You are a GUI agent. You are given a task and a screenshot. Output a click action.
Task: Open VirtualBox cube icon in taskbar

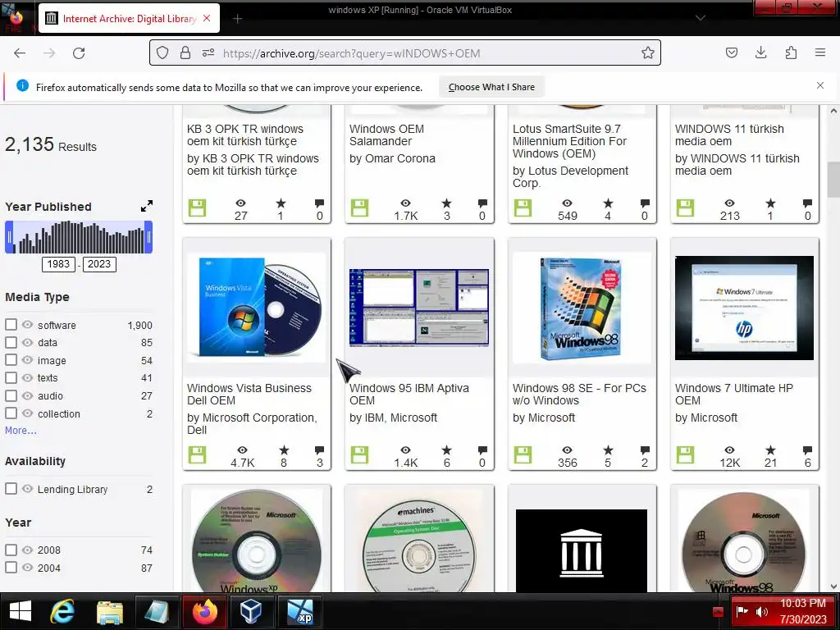[x=250, y=611]
